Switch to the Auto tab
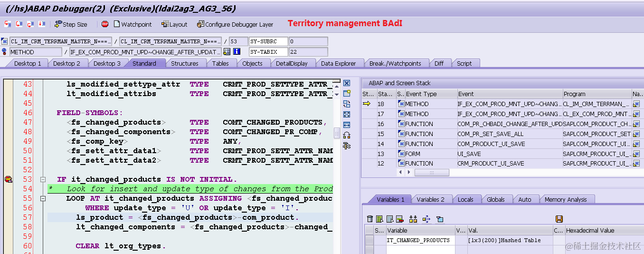 coord(525,199)
